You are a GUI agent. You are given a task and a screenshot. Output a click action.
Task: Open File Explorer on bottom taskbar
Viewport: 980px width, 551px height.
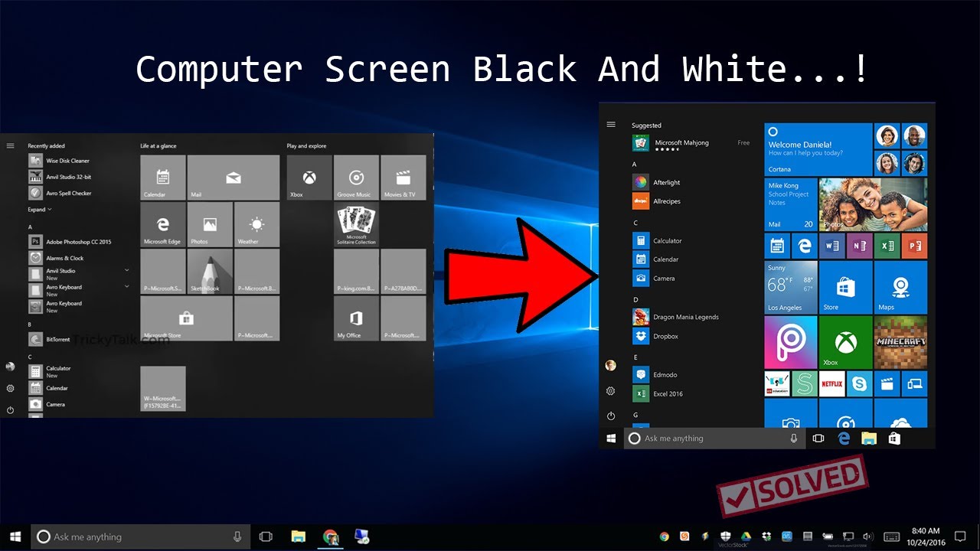298,536
